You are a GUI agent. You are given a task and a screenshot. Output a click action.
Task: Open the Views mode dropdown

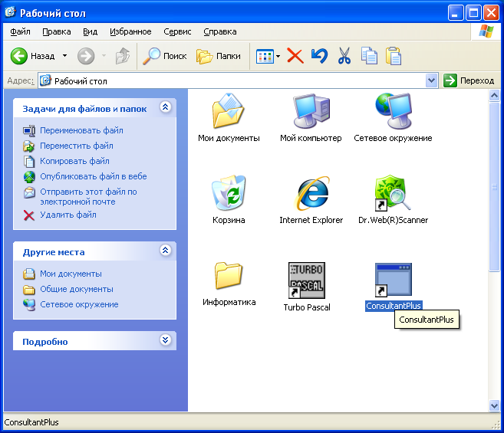click(278, 57)
